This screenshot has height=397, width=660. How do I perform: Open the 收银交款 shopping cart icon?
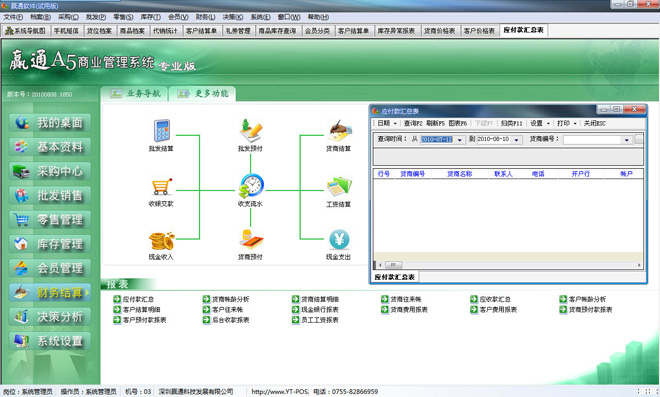(162, 187)
